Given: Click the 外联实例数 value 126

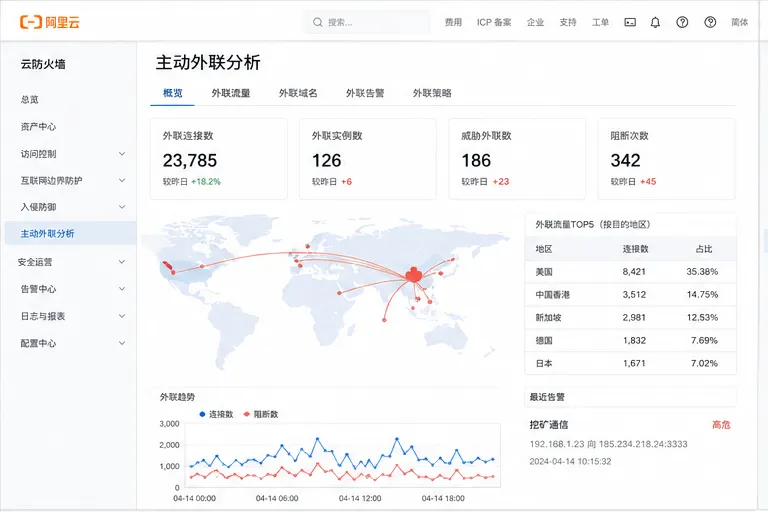Looking at the screenshot, I should click(327, 160).
